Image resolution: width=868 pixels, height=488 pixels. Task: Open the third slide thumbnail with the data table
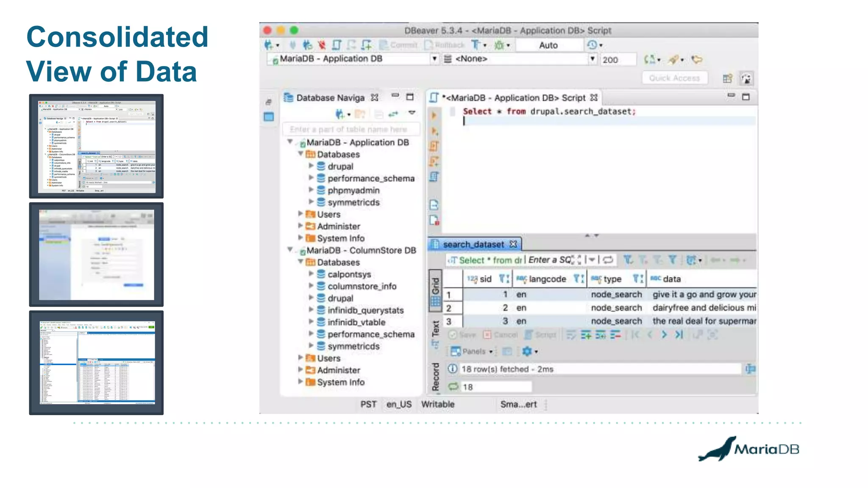click(x=97, y=363)
